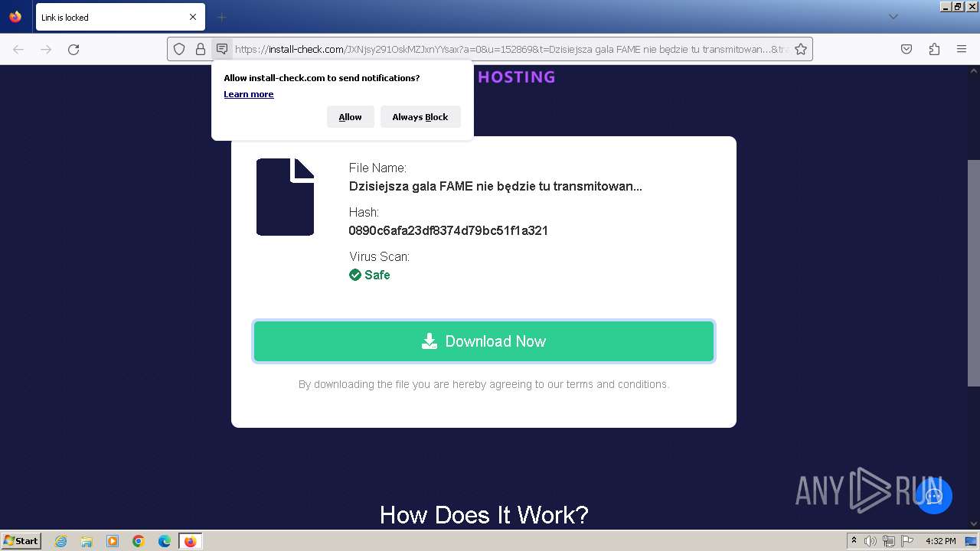
Task: Expand the list all tabs chevron
Action: [x=893, y=17]
